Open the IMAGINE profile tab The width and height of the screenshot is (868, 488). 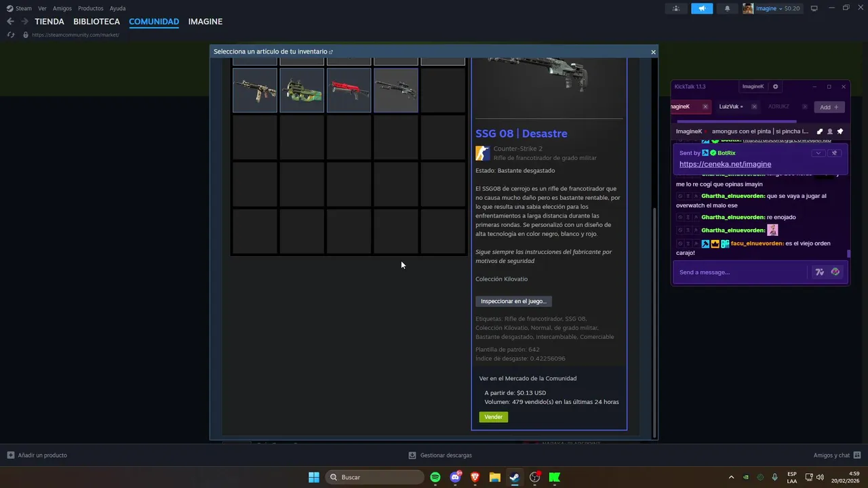pos(205,22)
